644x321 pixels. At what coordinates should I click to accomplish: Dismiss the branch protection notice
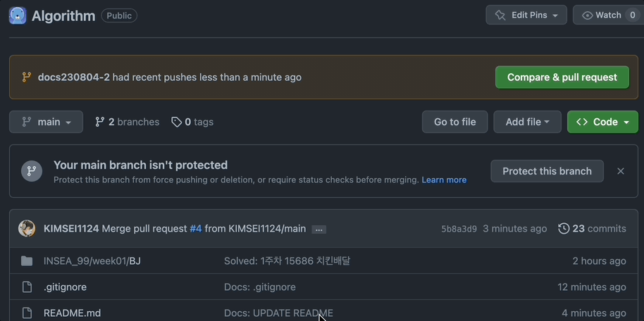point(621,171)
